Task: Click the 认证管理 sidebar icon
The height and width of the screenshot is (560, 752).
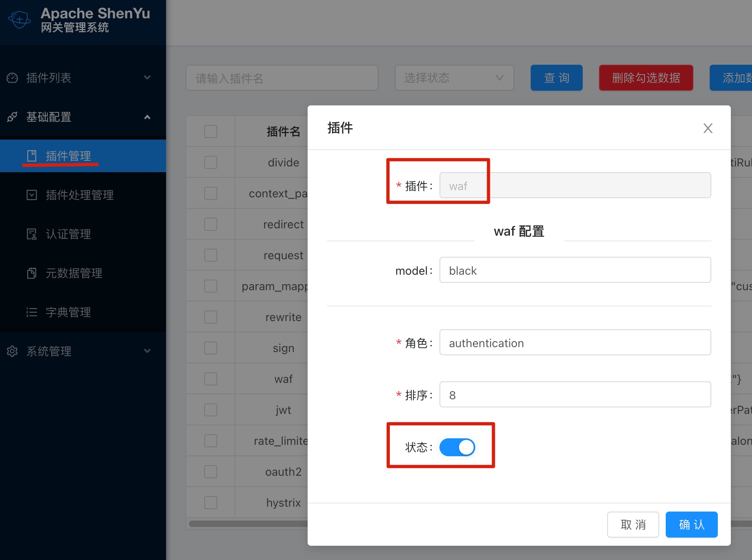Action: pos(32,234)
